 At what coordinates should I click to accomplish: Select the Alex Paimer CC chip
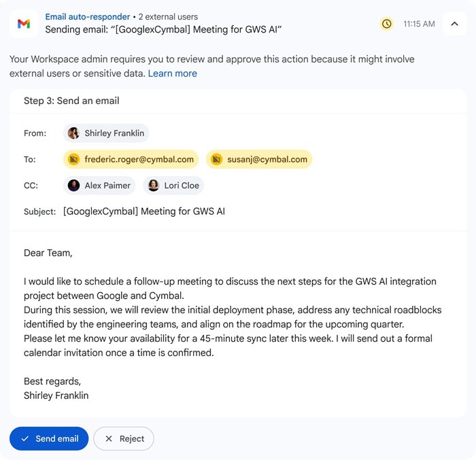click(99, 185)
